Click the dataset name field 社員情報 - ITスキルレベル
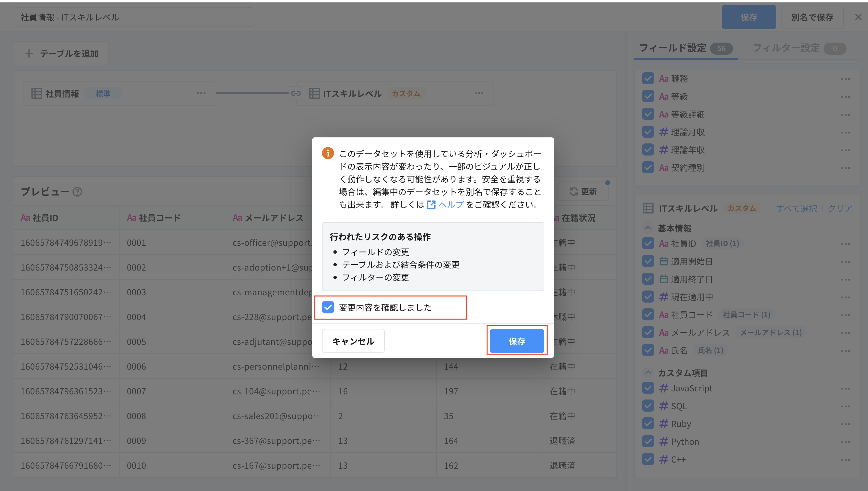The image size is (868, 491). click(133, 17)
